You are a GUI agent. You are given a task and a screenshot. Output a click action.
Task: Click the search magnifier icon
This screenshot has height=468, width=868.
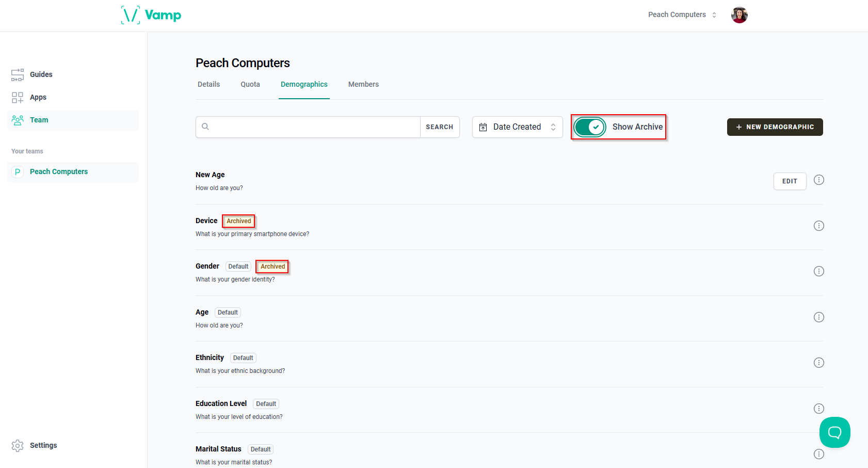(205, 127)
